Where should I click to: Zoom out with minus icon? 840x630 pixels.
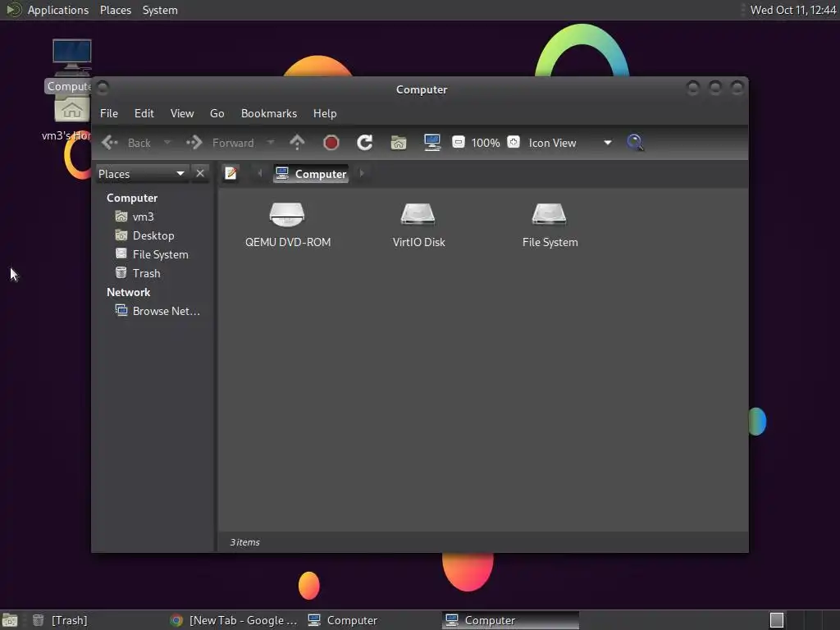(459, 142)
